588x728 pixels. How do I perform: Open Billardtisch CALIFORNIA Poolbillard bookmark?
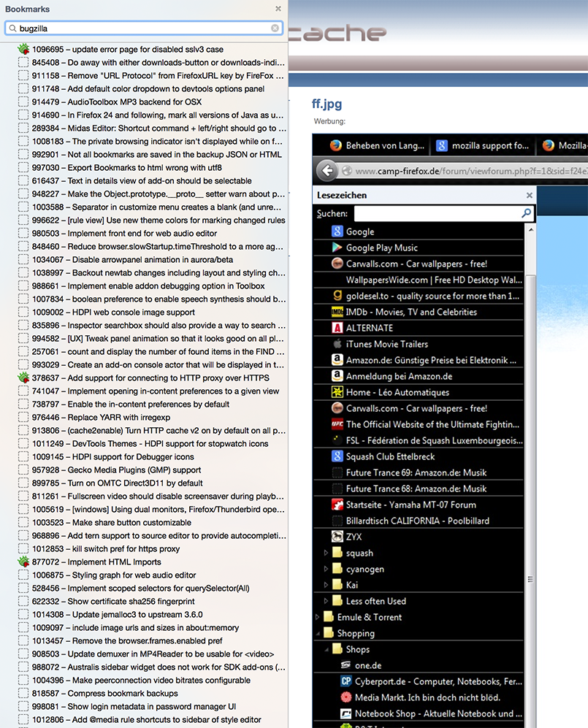(418, 521)
